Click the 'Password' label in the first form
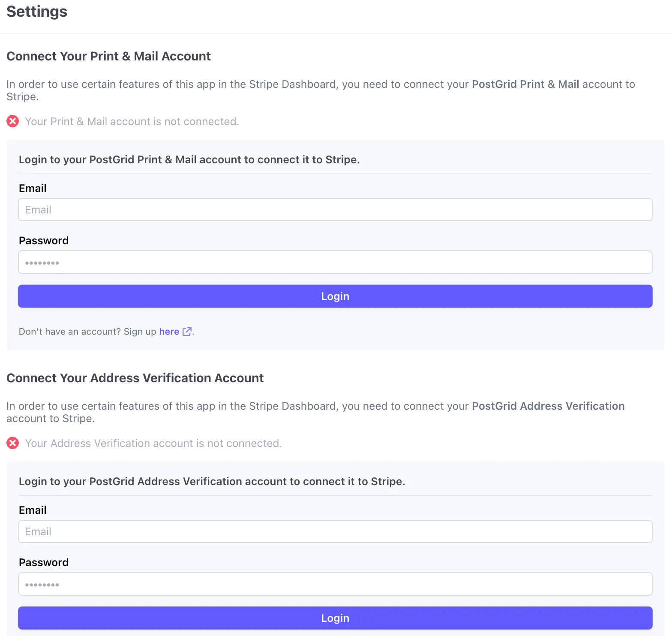Image resolution: width=672 pixels, height=636 pixels. coord(43,240)
